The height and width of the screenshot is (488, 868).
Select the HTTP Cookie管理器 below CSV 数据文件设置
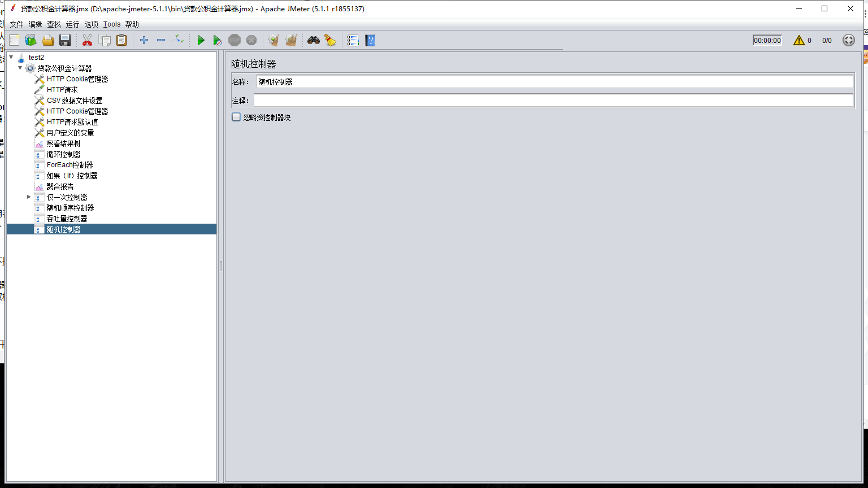[x=77, y=111]
